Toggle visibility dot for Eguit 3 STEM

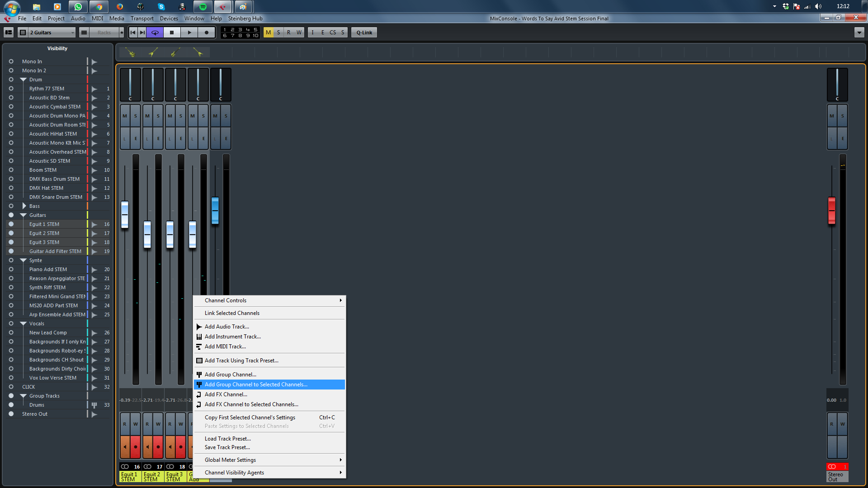(11, 242)
